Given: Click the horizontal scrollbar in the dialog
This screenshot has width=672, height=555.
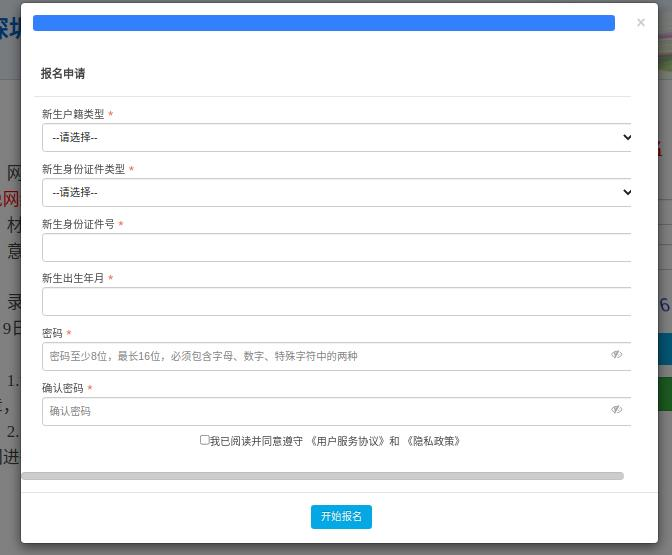Looking at the screenshot, I should tap(323, 476).
